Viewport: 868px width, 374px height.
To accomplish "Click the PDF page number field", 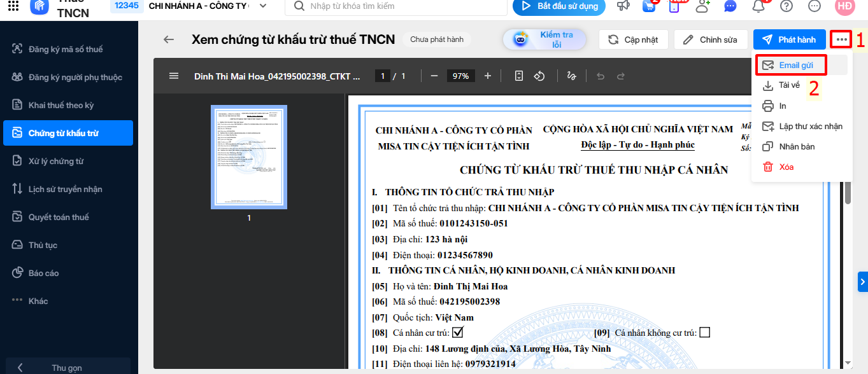I will [382, 76].
